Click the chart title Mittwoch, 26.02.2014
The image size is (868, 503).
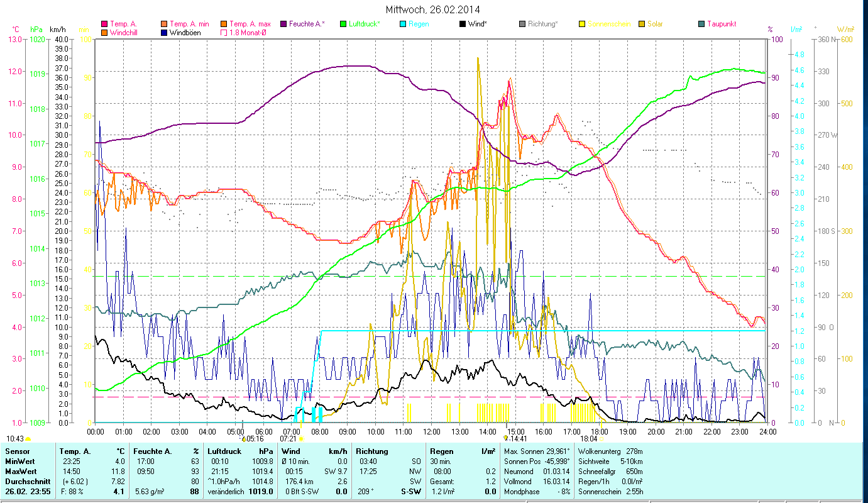434,10
